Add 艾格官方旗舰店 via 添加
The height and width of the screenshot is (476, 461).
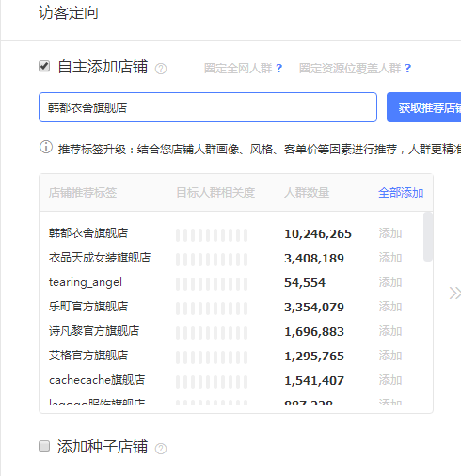point(390,356)
